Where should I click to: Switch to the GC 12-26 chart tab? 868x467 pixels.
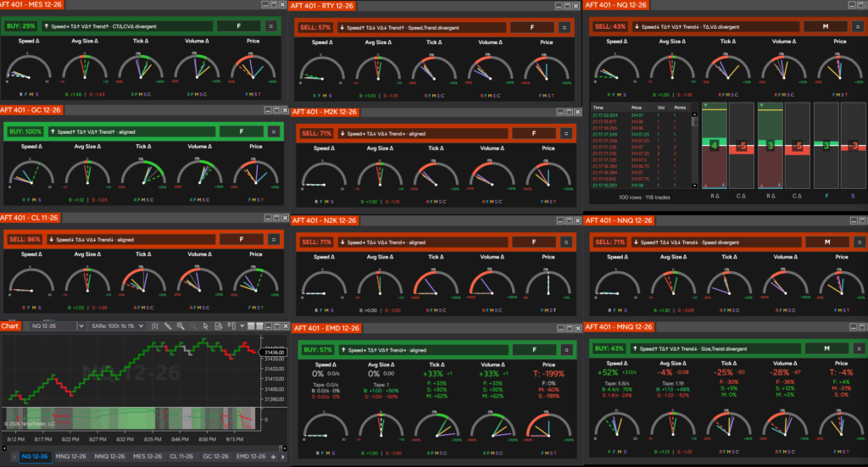coord(215,457)
